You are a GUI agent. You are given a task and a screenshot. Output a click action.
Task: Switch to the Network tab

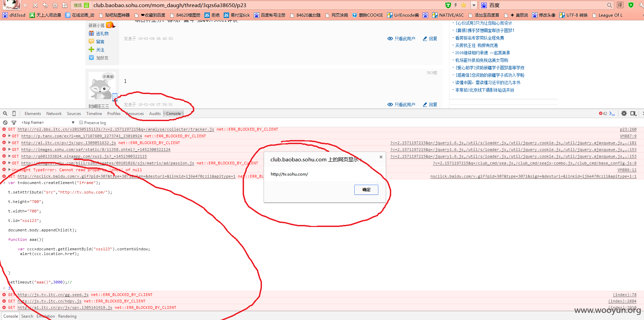point(54,114)
